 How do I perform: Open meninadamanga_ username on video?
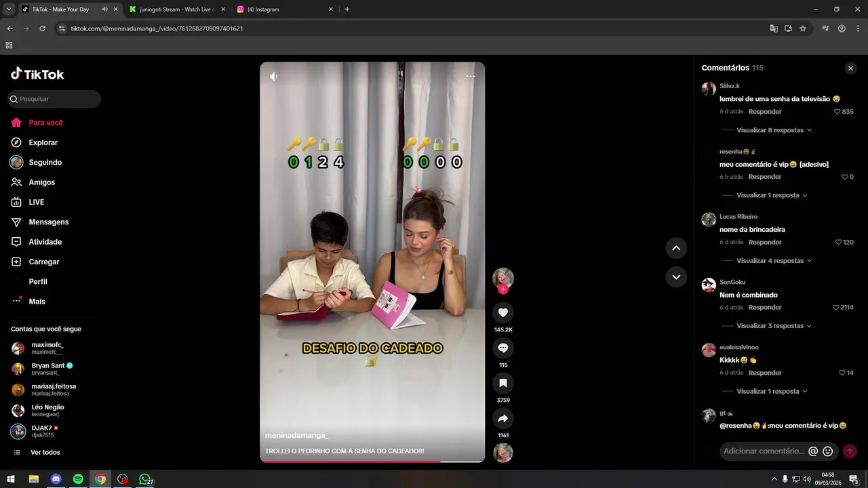point(297,436)
